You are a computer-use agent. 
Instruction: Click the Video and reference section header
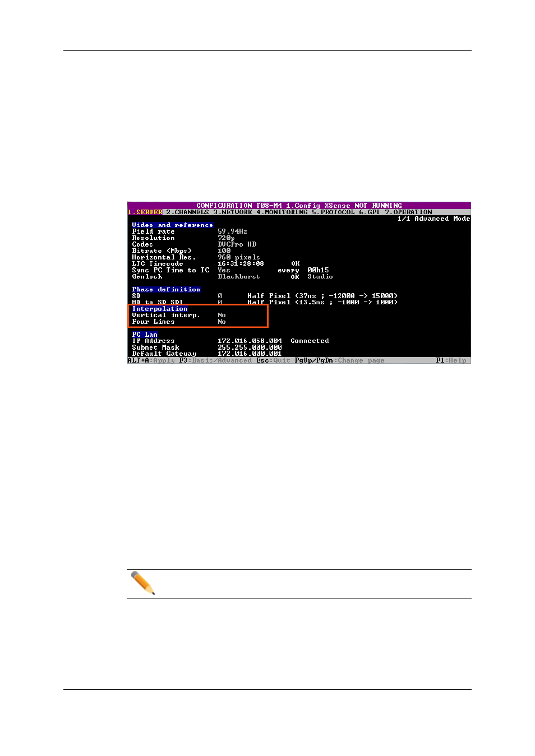coord(172,225)
